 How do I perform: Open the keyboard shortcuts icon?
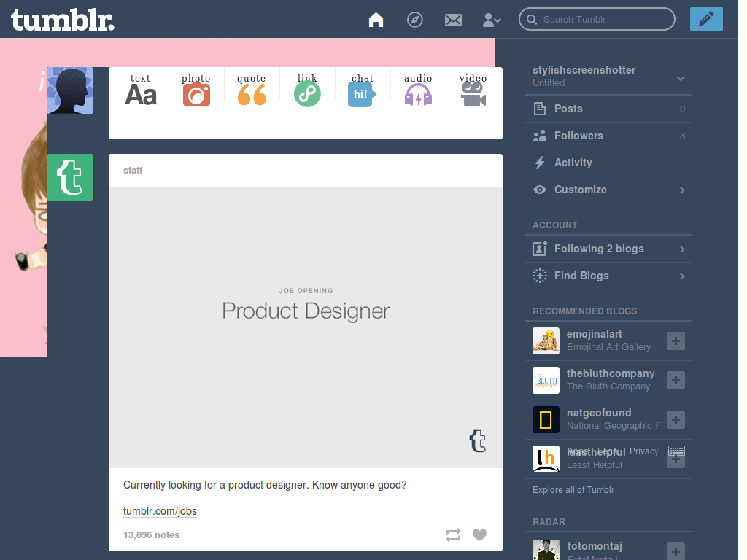[x=676, y=451]
